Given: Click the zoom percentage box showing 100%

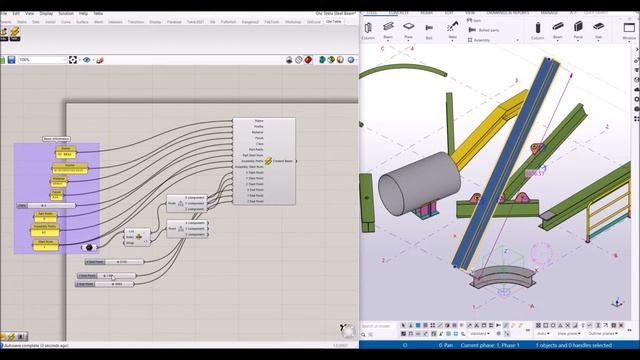Looking at the screenshot, I should 42,60.
